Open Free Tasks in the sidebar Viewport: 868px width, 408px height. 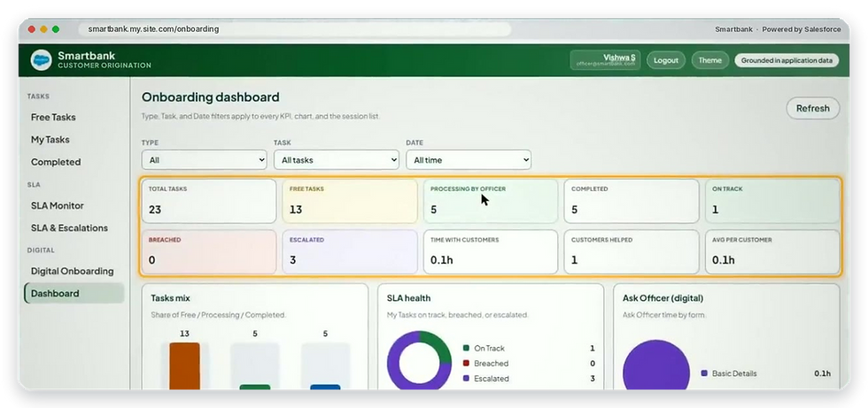(53, 117)
